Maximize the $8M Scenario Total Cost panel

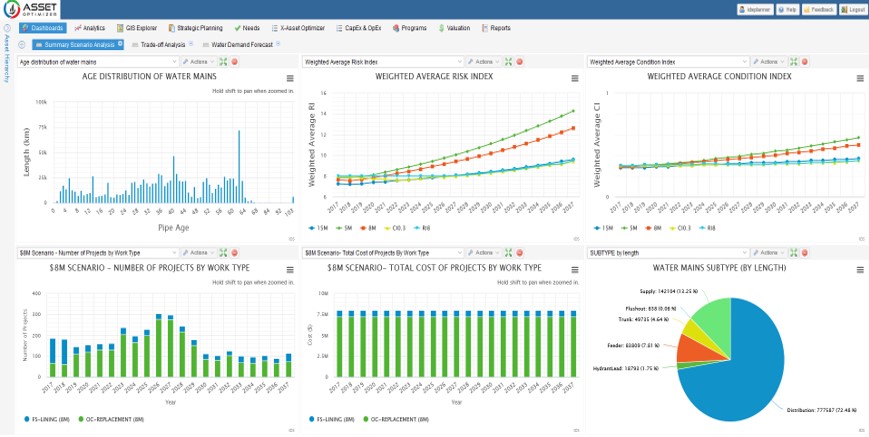(509, 253)
